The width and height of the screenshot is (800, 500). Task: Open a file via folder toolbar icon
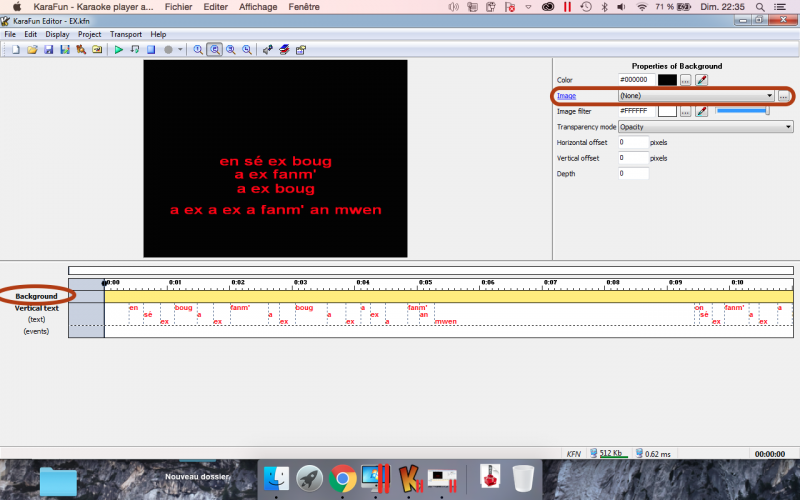32,49
